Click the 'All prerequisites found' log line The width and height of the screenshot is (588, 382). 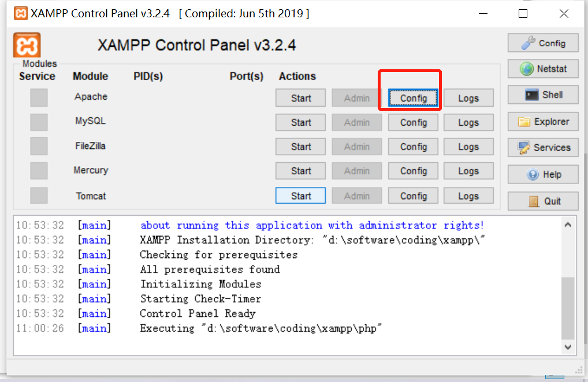(210, 269)
